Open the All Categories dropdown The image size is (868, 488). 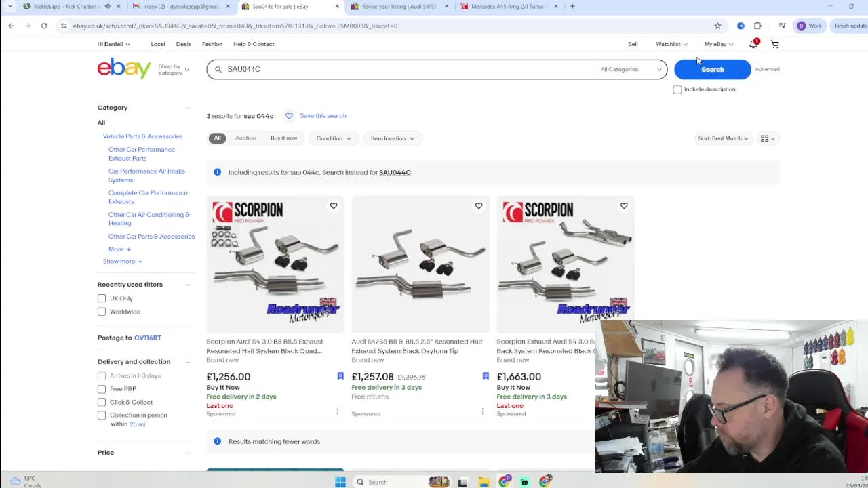point(631,69)
